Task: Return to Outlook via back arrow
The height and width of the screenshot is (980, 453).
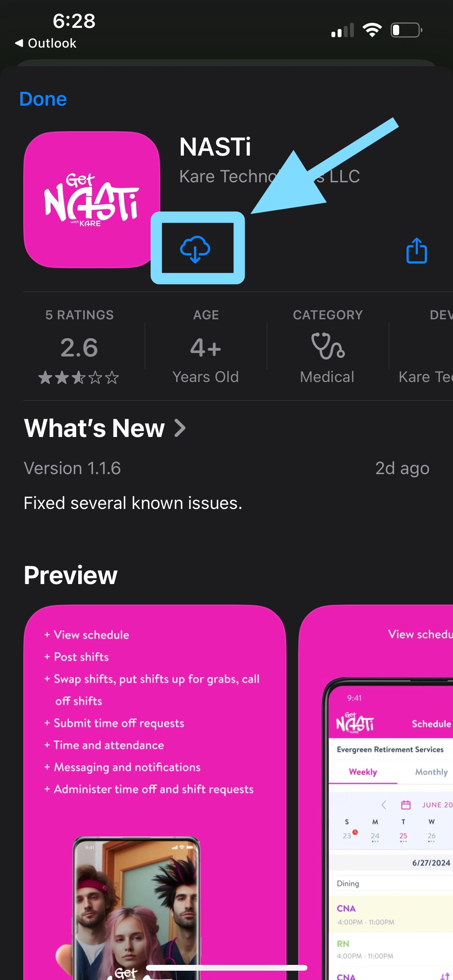Action: [x=45, y=43]
